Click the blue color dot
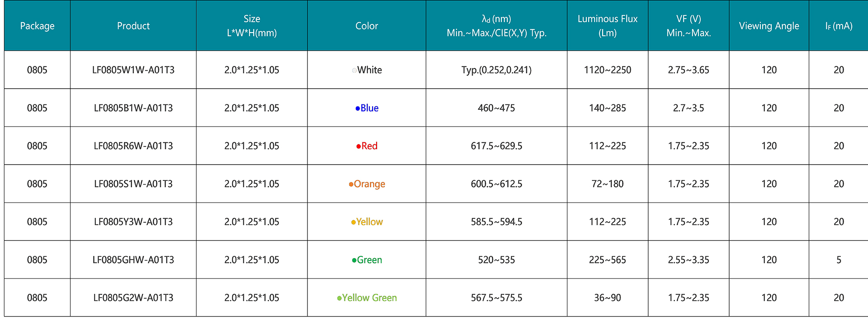Viewport: 868px width, 331px height. click(x=358, y=109)
